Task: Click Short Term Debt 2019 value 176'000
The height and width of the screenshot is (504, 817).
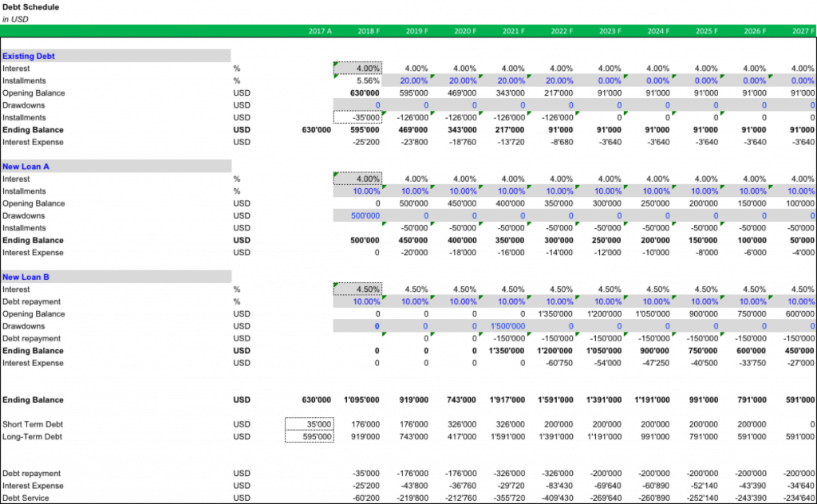Action: coord(414,424)
